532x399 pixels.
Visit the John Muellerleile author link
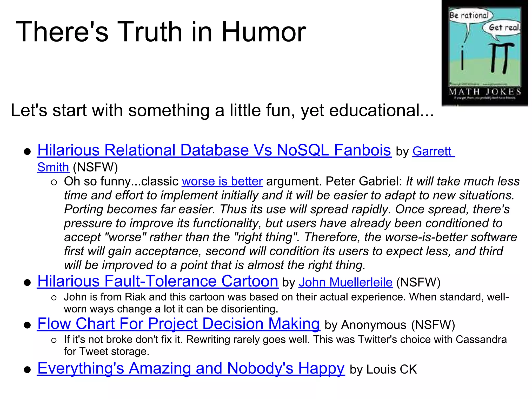(x=345, y=282)
